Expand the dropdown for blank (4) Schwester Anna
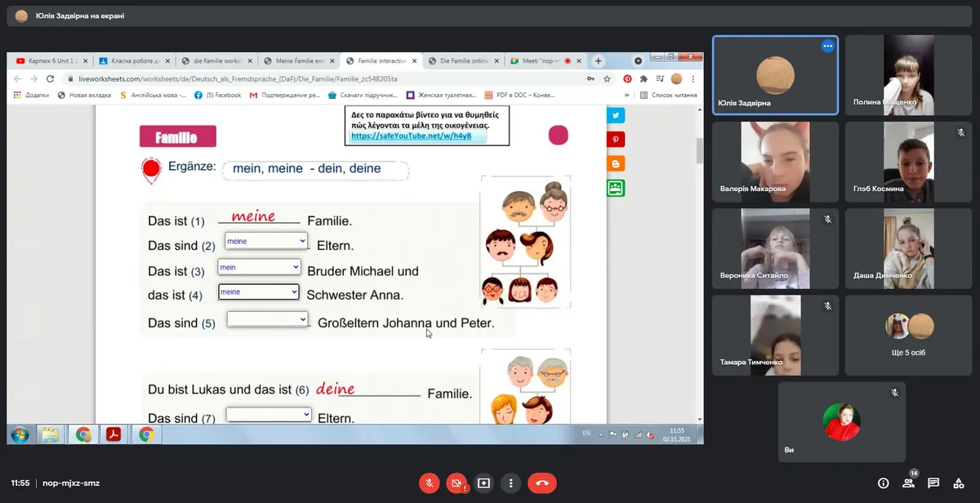Image resolution: width=980 pixels, height=503 pixels. tap(259, 292)
